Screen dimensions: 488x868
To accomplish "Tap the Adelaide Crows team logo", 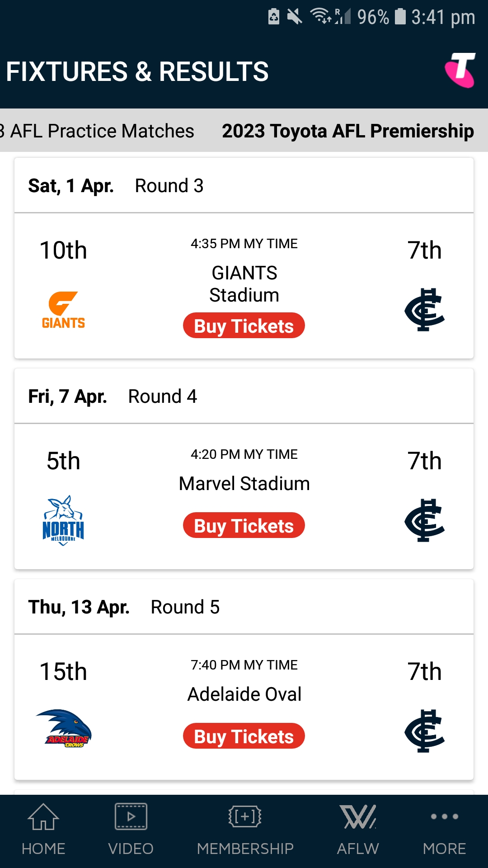I will point(64,728).
